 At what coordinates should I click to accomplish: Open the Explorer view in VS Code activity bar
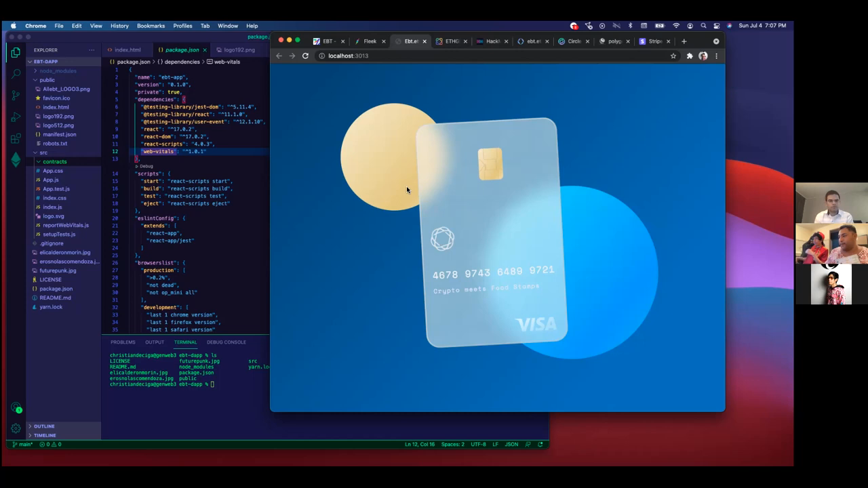pos(15,52)
